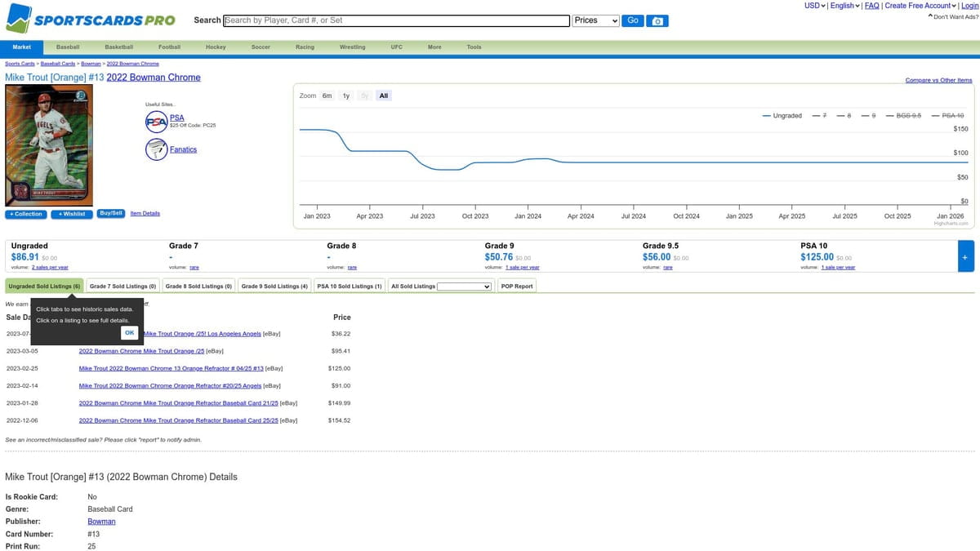The height and width of the screenshot is (551, 980).
Task: Toggle the grade 7 series in legend
Action: [x=819, y=116]
